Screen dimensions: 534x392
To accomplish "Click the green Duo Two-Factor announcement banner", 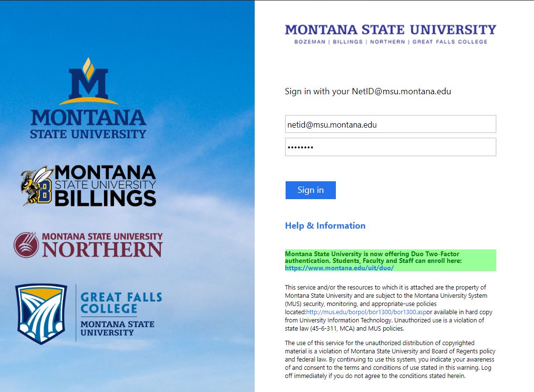I will pyautogui.click(x=390, y=261).
